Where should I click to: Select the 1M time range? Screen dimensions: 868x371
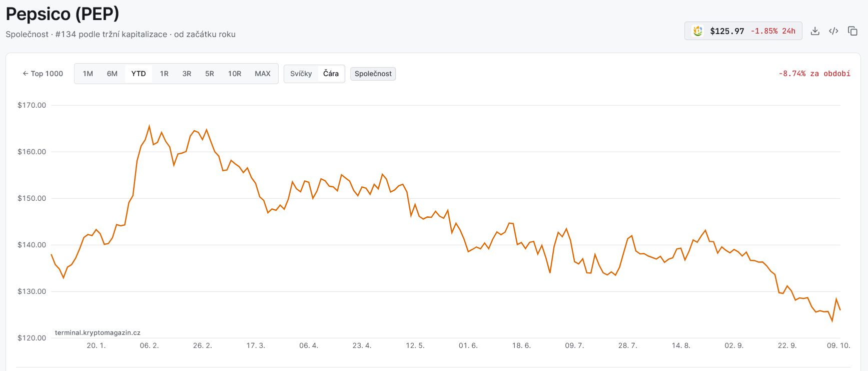[88, 74]
